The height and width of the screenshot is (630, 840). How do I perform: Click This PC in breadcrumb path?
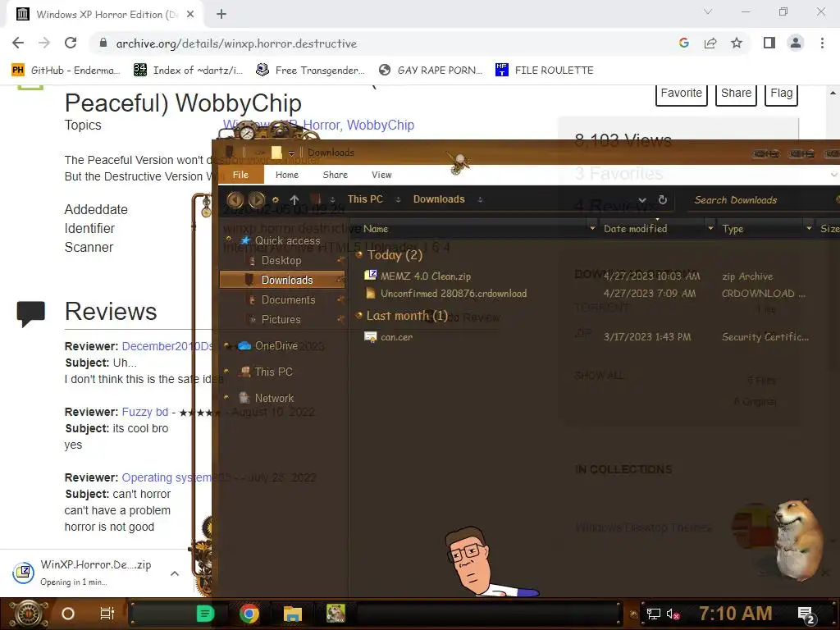pyautogui.click(x=365, y=199)
